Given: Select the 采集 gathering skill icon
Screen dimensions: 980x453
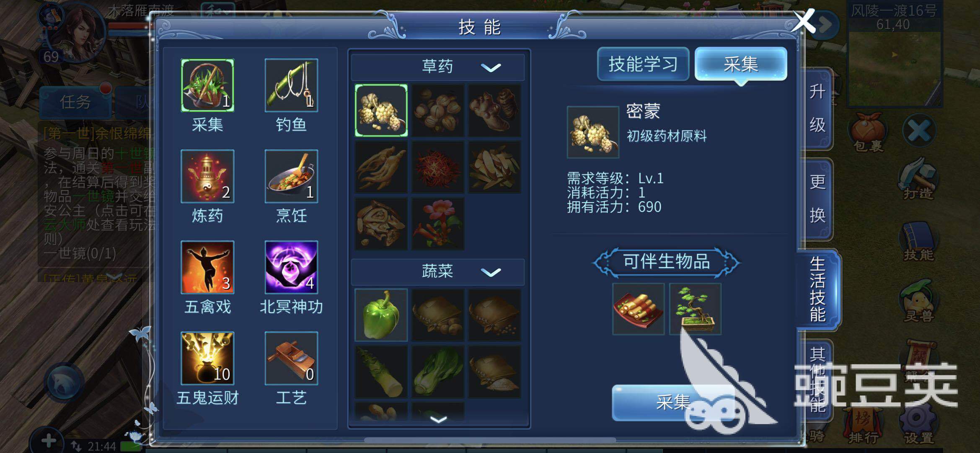Looking at the screenshot, I should coord(207,85).
